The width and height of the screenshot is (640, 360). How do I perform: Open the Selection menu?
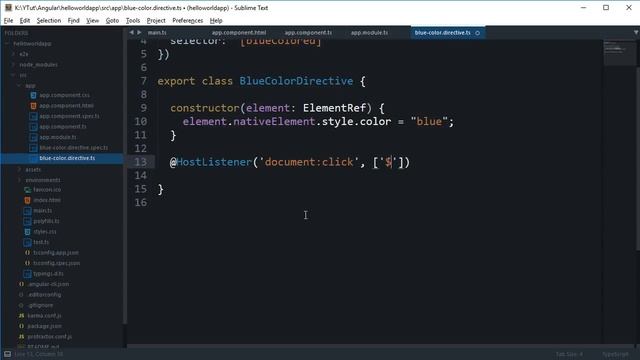tap(49, 20)
